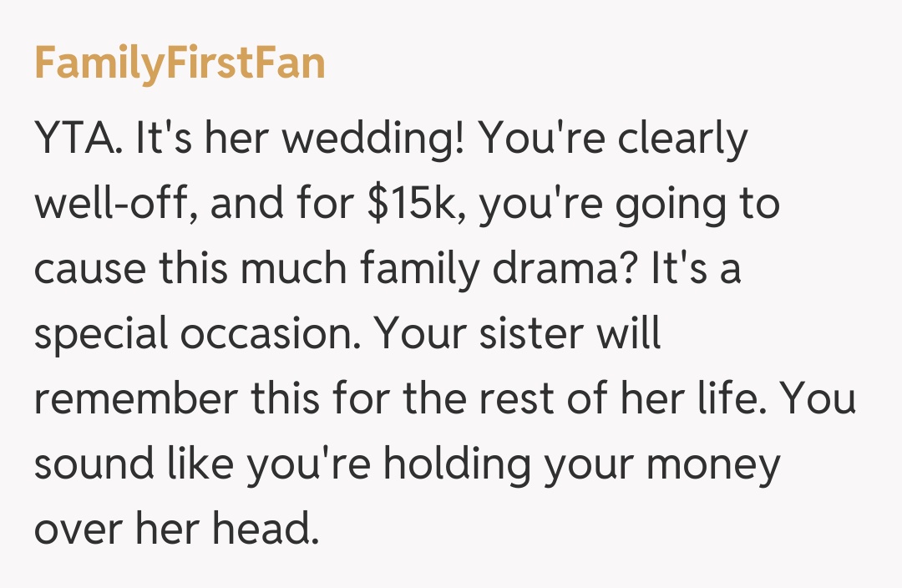Click the phrase "well-off" in the comment
Image resolution: width=902 pixels, height=588 pixels.
click(114, 205)
